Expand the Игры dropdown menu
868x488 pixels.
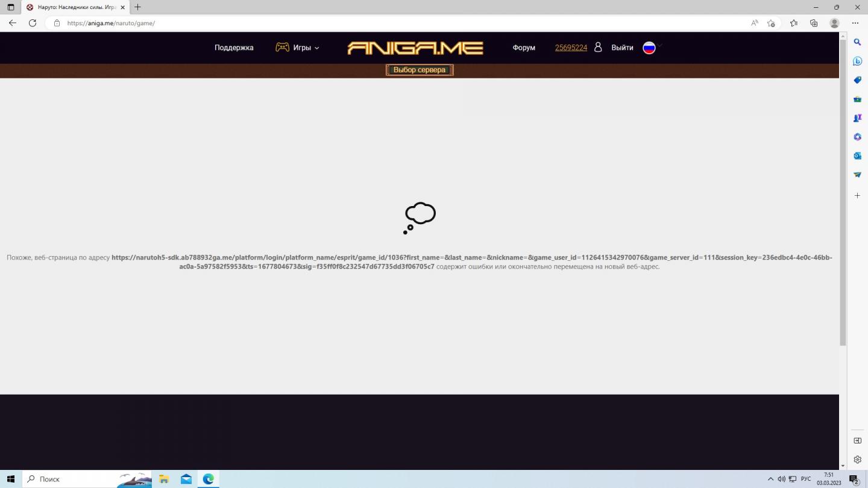click(298, 48)
